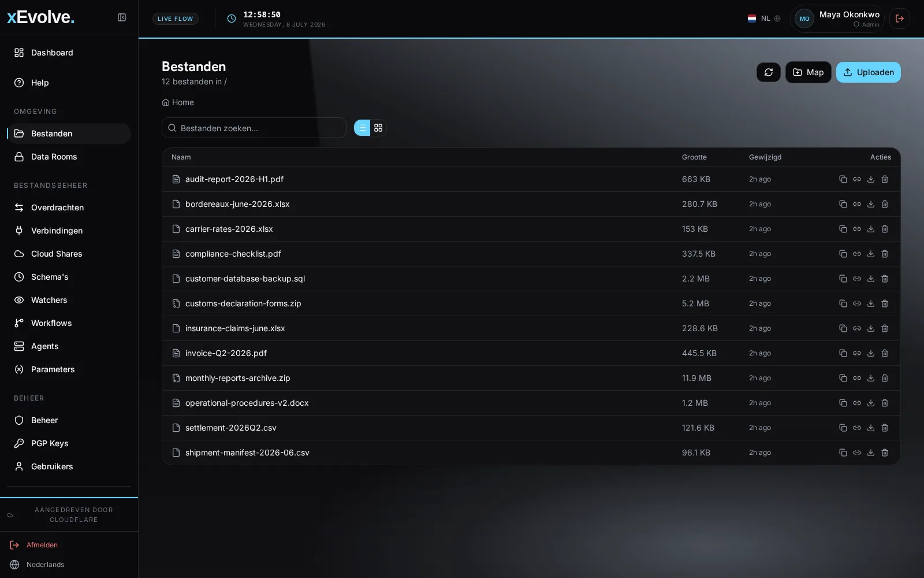Delete customs-declaration-forms.zip with its trash icon

click(x=885, y=303)
